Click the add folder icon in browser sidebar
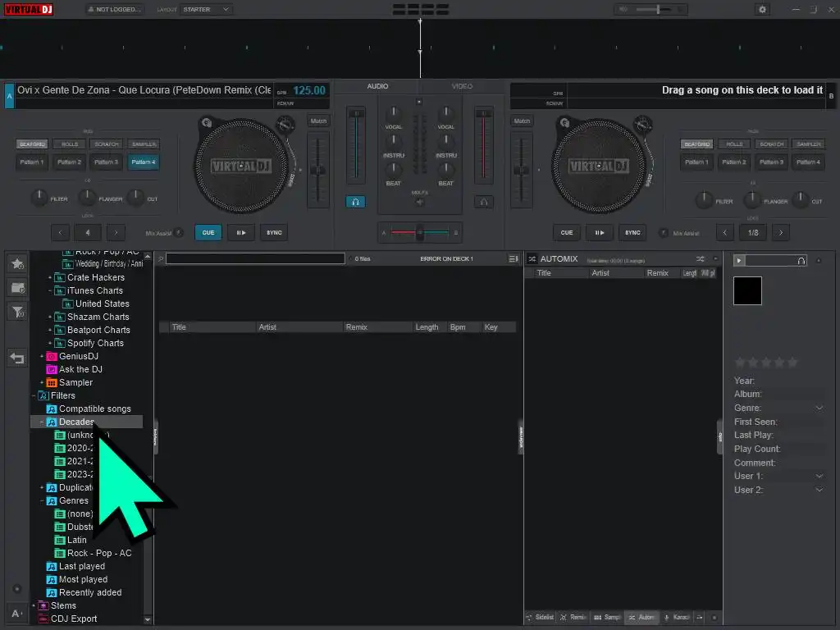840x630 pixels. [x=18, y=288]
